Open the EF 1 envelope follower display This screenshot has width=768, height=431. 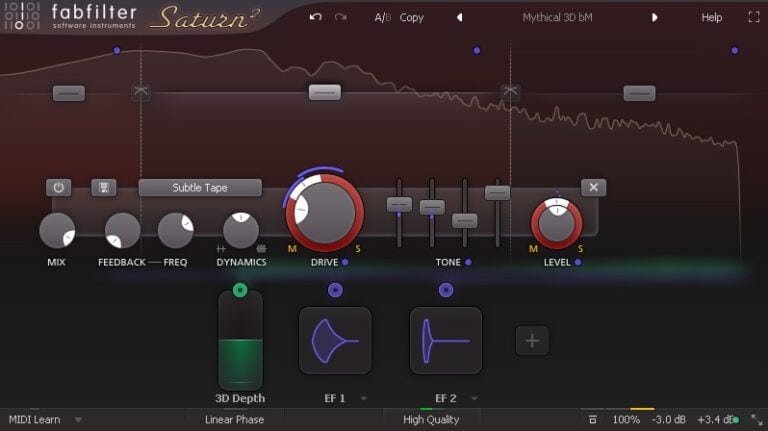point(335,341)
